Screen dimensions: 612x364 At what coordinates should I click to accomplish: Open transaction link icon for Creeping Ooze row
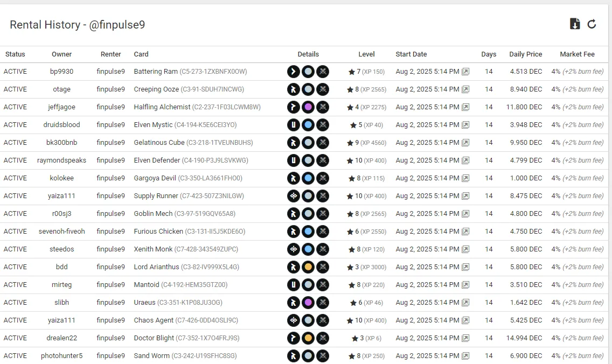[465, 89]
